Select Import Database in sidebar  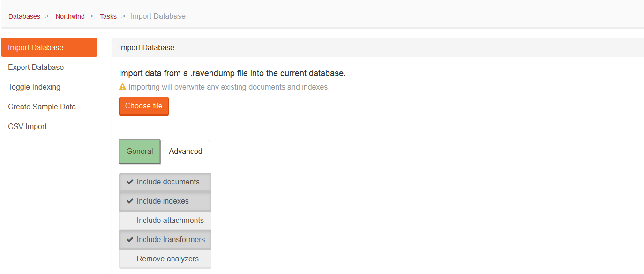[49, 47]
